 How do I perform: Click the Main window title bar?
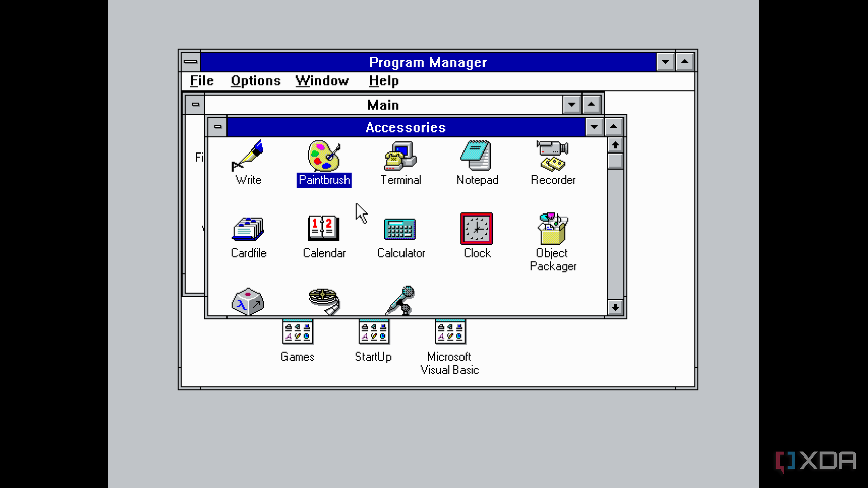pyautogui.click(x=383, y=104)
